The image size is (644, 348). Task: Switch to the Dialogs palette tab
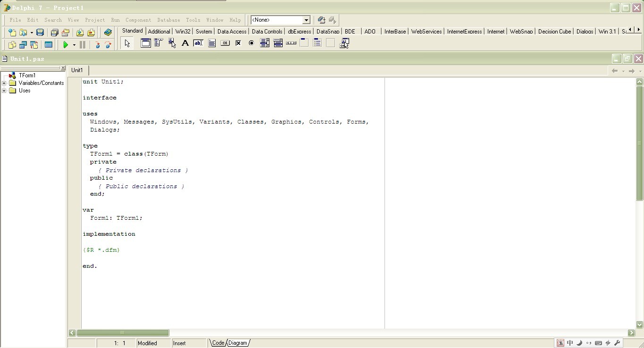pyautogui.click(x=585, y=31)
